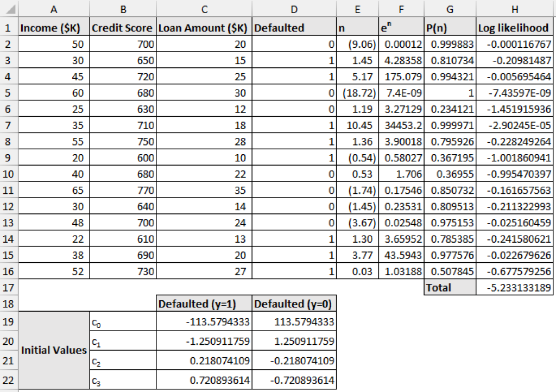Click row number 22

pyautogui.click(x=9, y=380)
